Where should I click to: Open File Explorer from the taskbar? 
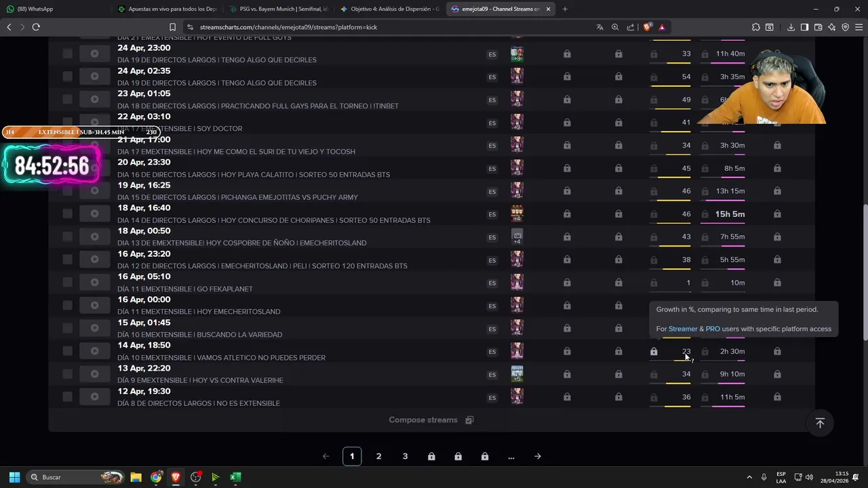pyautogui.click(x=136, y=477)
